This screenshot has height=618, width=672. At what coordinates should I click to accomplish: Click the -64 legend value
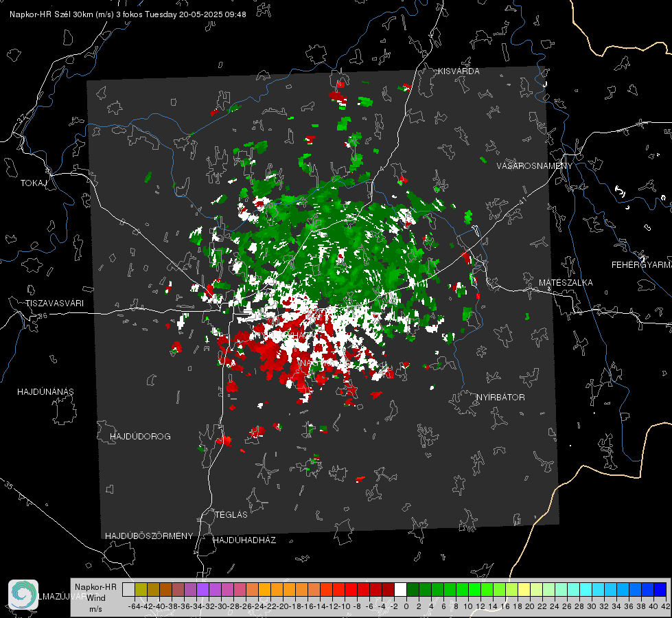click(134, 606)
